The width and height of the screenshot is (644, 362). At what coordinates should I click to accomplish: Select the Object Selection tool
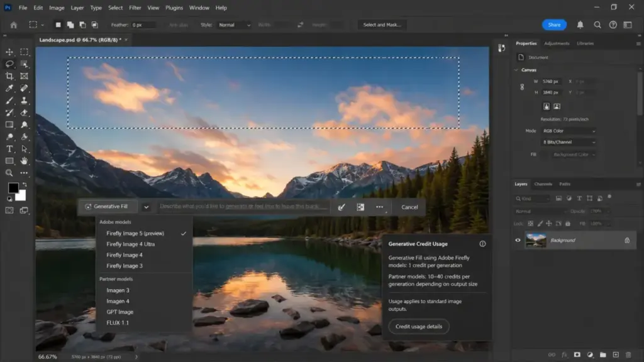pyautogui.click(x=25, y=64)
